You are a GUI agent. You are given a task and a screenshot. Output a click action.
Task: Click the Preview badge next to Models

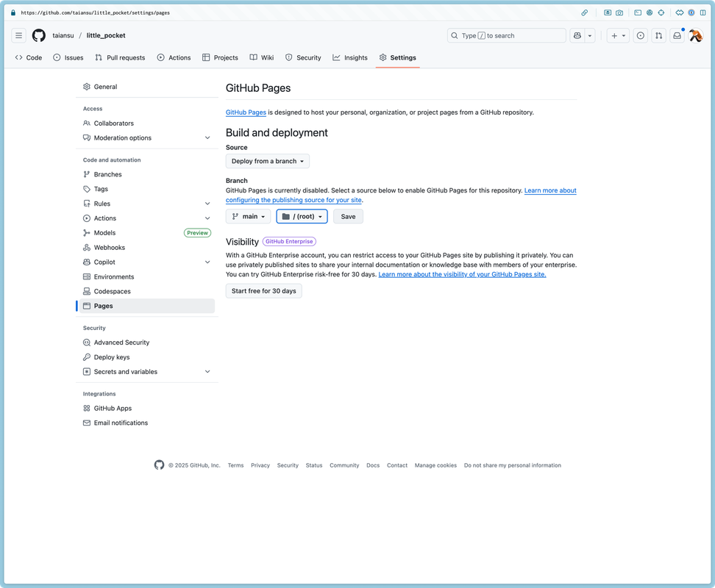point(197,233)
